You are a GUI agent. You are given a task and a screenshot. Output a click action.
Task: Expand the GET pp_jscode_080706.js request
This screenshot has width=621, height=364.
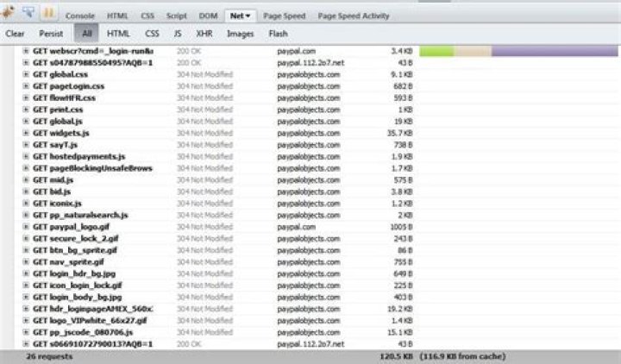point(26,332)
